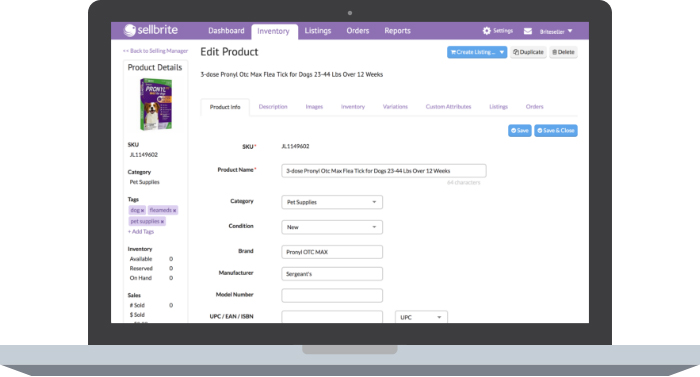The width and height of the screenshot is (700, 377).
Task: Click the Pronyl product thumbnail image
Action: (x=155, y=105)
